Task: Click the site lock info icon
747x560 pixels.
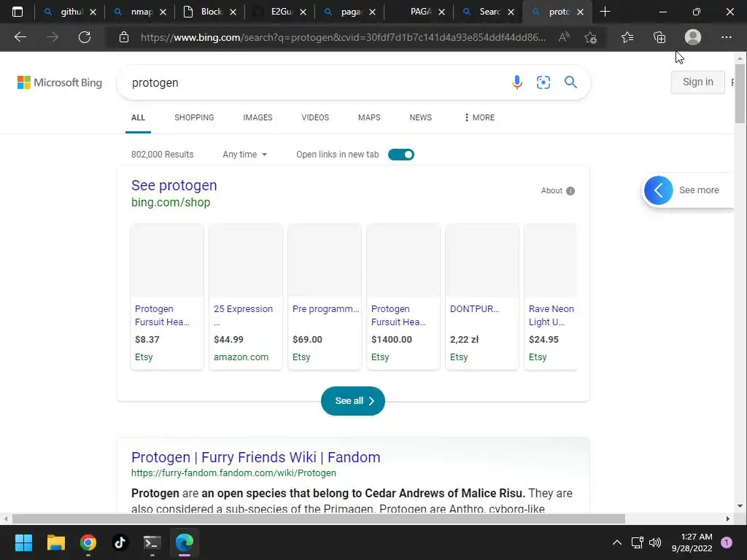Action: 124,37
